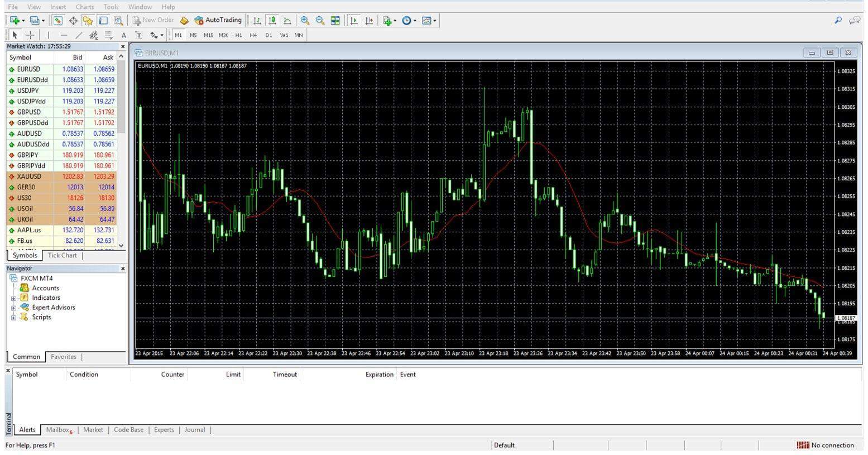Open the File menu

tap(13, 7)
